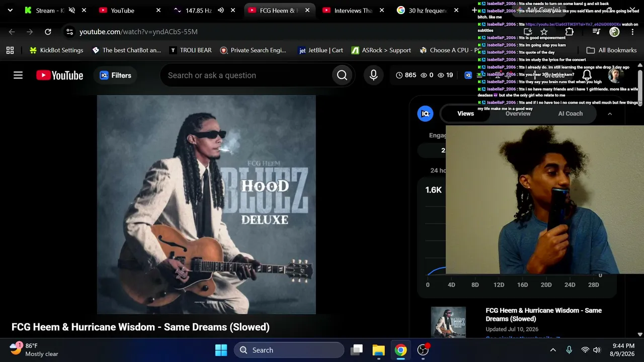This screenshot has width=644, height=362.
Task: Open Task View on the taskbar
Action: tap(357, 350)
